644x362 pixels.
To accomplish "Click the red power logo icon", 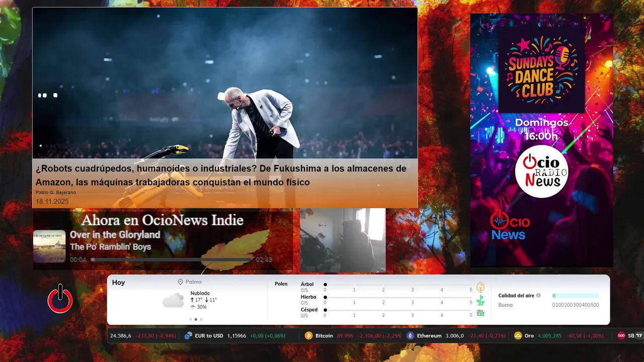I will click(60, 299).
